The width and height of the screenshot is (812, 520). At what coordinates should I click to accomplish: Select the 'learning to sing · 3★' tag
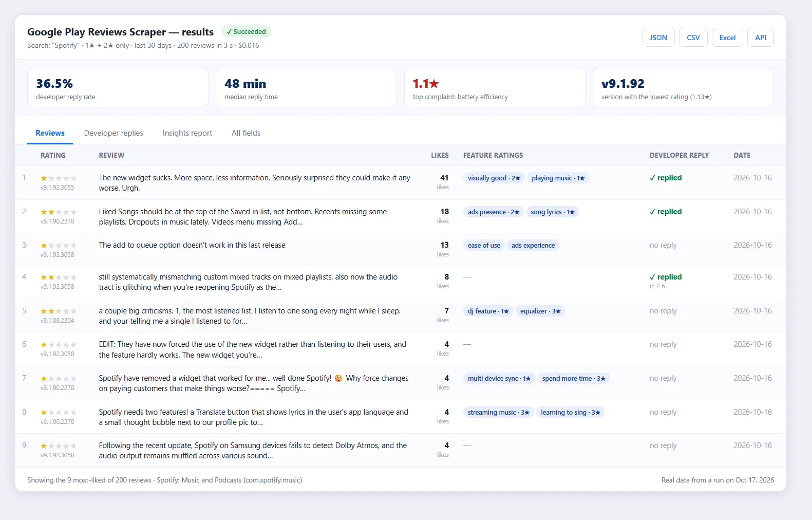pyautogui.click(x=570, y=413)
